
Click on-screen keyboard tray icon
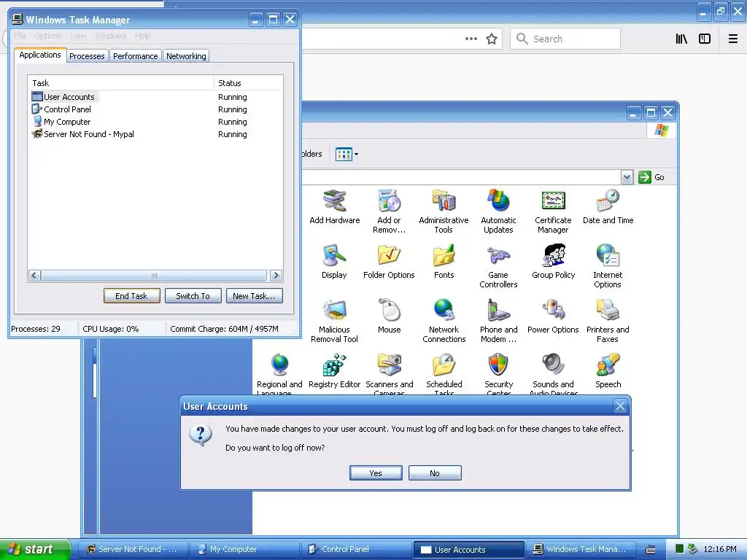[650, 550]
